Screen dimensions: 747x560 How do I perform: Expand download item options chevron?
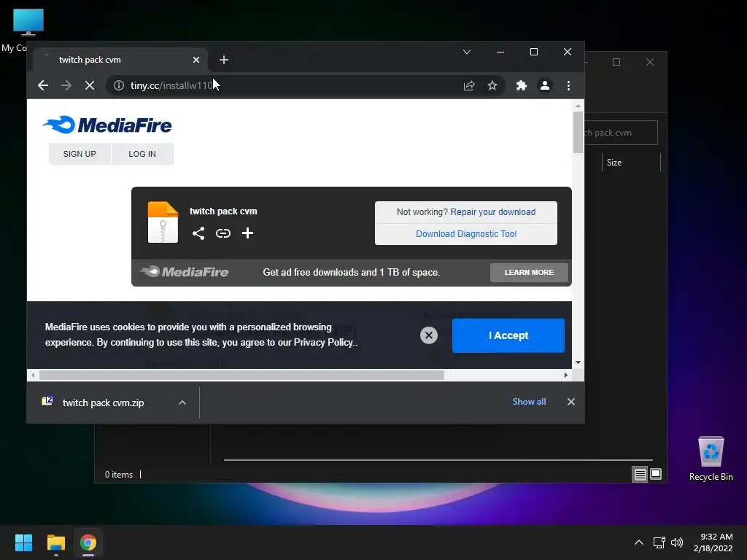(182, 402)
